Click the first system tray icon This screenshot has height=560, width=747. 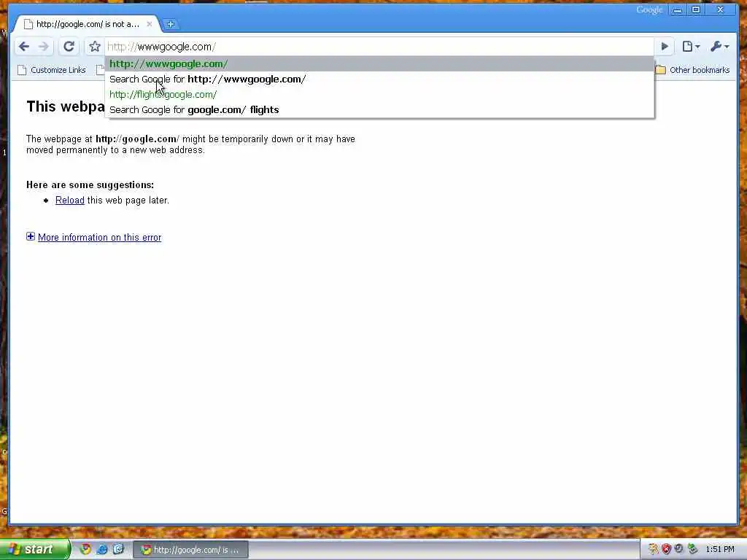click(x=653, y=549)
